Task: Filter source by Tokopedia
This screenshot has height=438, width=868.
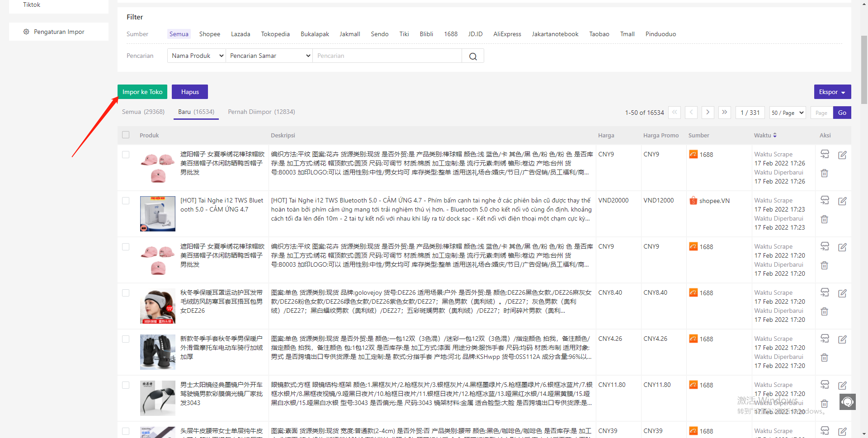Action: click(x=275, y=34)
